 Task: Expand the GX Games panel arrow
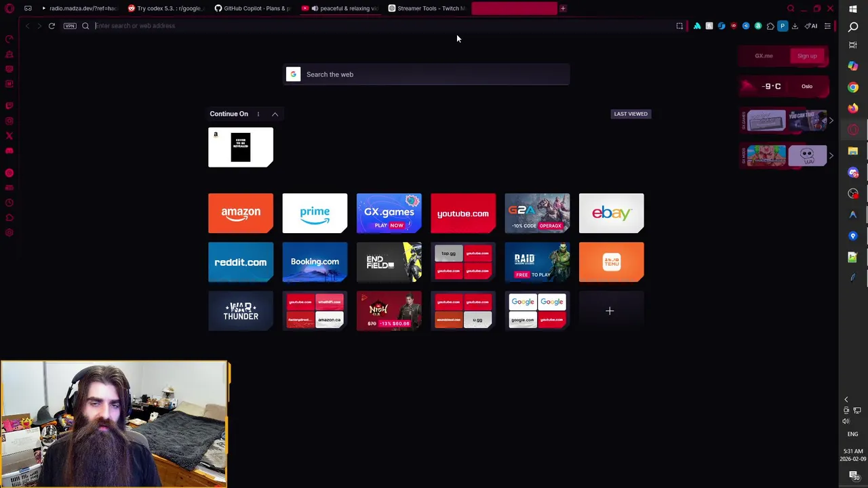pos(831,121)
